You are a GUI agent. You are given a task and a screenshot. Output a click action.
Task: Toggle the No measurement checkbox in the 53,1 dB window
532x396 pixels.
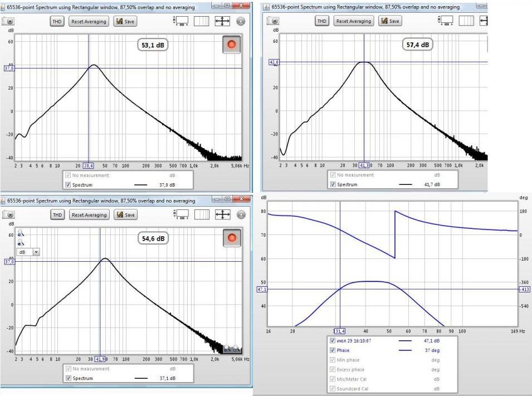pos(68,175)
